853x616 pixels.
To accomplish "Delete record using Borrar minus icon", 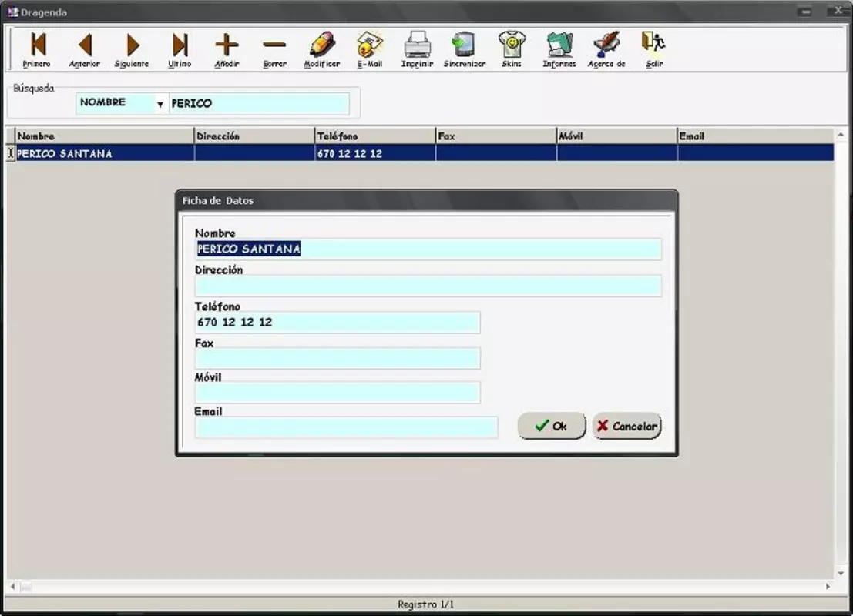I will 275,49.
